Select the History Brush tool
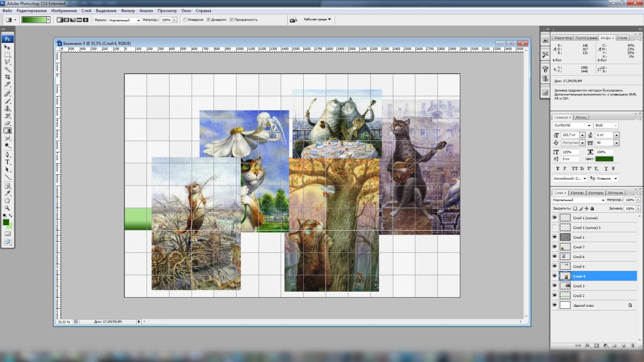The height and width of the screenshot is (362, 644). 8,116
